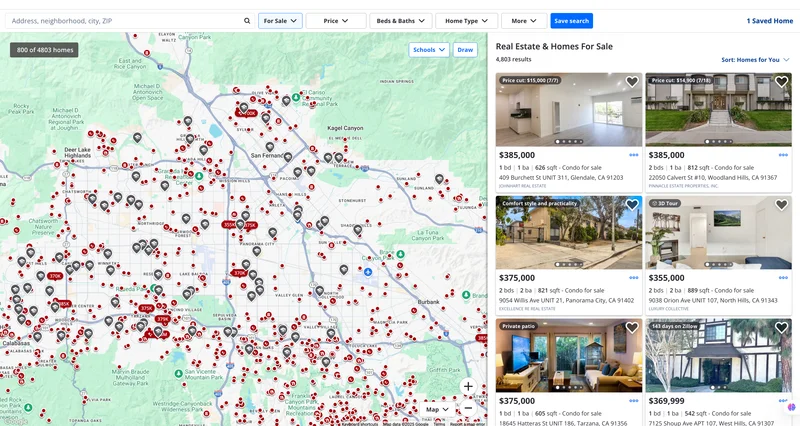Zoom out on the map
This screenshot has height=426, width=800.
468,408
